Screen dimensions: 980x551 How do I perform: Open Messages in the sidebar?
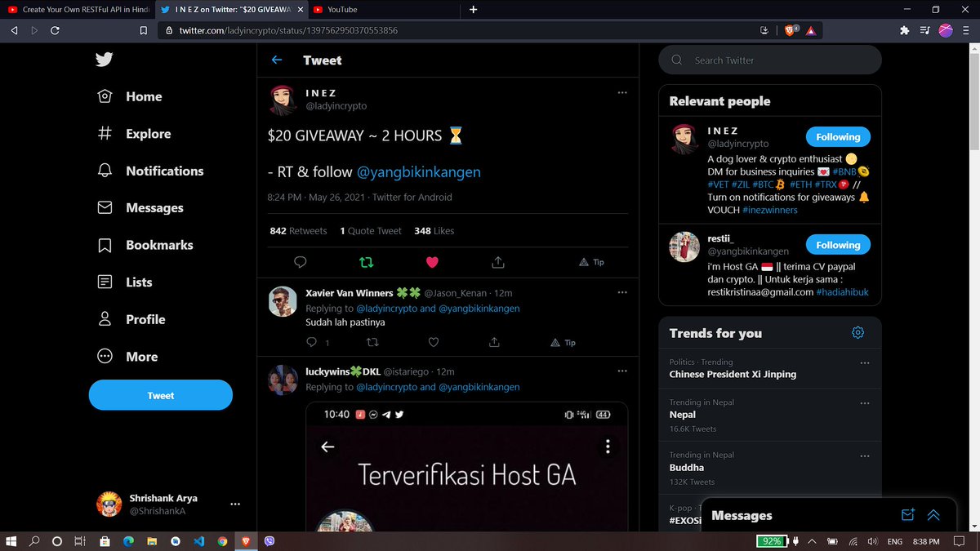[x=140, y=208]
